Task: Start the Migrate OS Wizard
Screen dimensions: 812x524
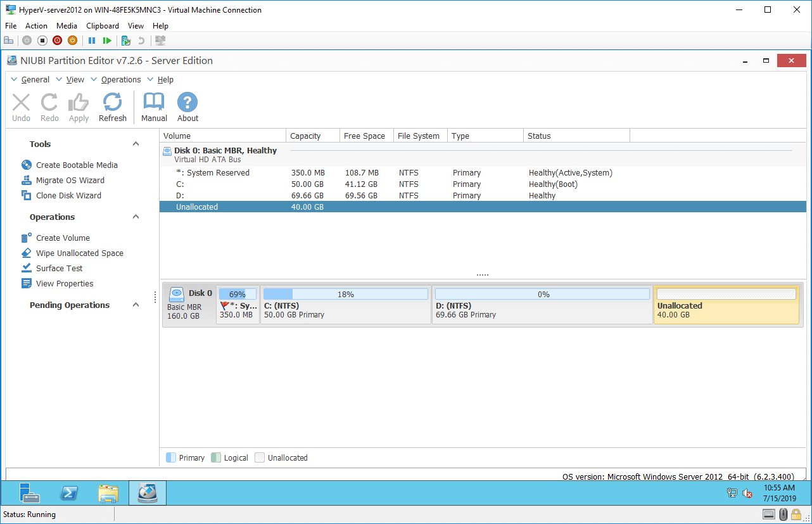Action: [x=70, y=181]
